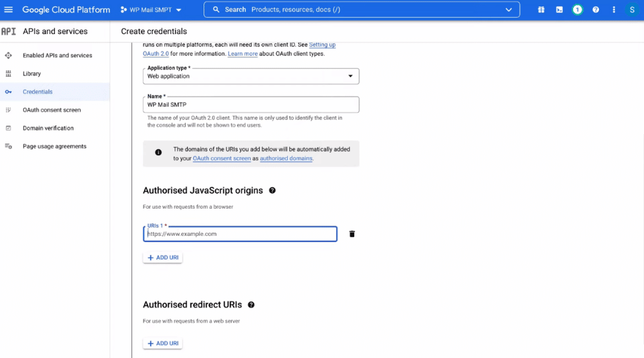Click ADD URI under JavaScript origins
The width and height of the screenshot is (644, 358).
click(x=163, y=258)
